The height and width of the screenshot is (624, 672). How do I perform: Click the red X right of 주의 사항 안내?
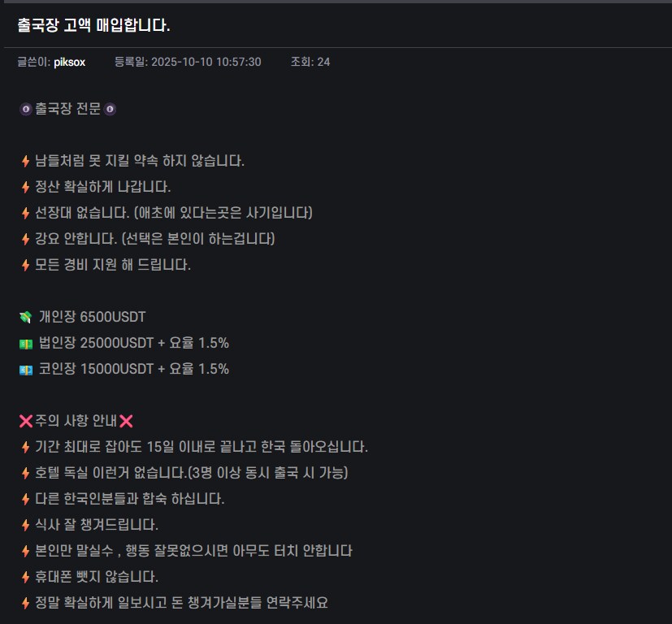click(x=126, y=421)
